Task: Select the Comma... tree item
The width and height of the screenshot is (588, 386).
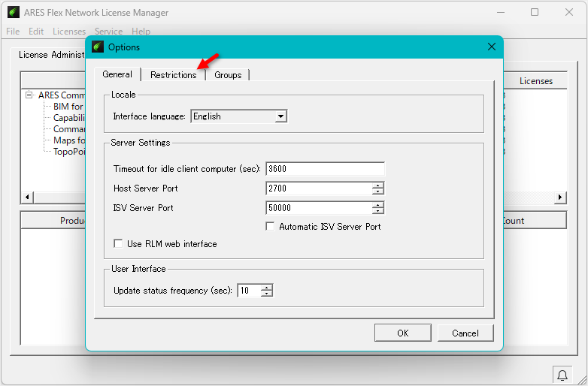Action: 69,129
